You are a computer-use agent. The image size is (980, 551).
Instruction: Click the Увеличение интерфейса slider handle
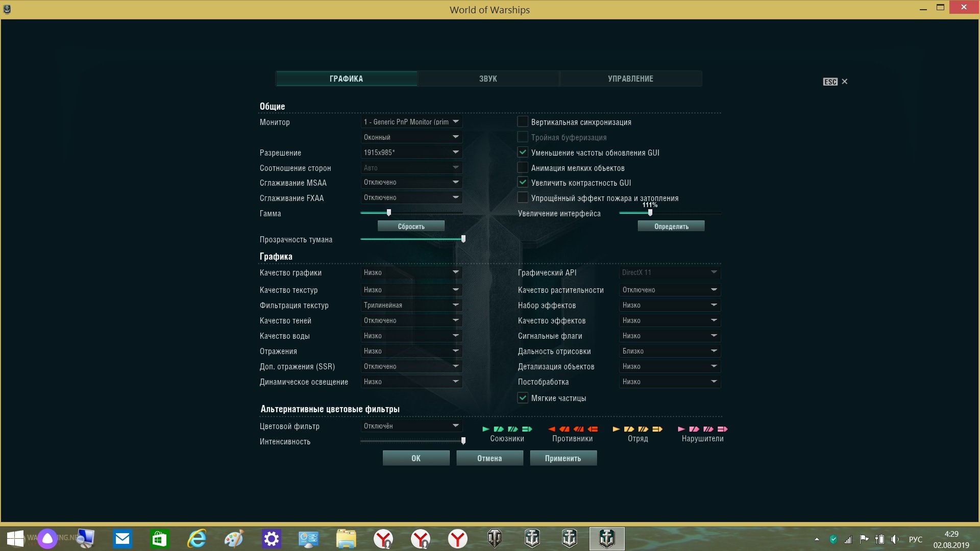coord(650,213)
